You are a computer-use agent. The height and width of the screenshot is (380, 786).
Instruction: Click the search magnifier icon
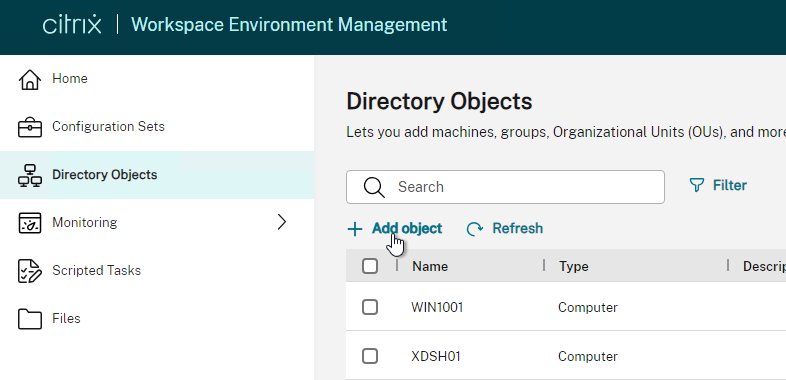click(374, 187)
